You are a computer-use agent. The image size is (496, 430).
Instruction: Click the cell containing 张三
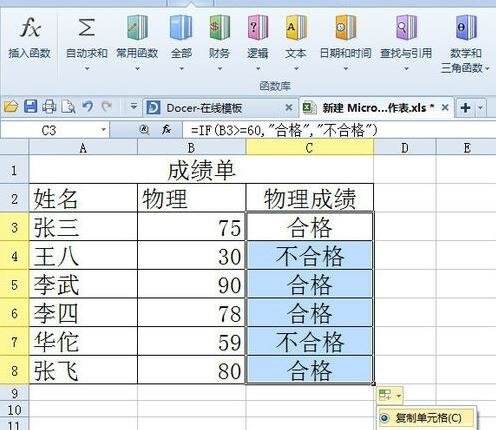click(83, 227)
